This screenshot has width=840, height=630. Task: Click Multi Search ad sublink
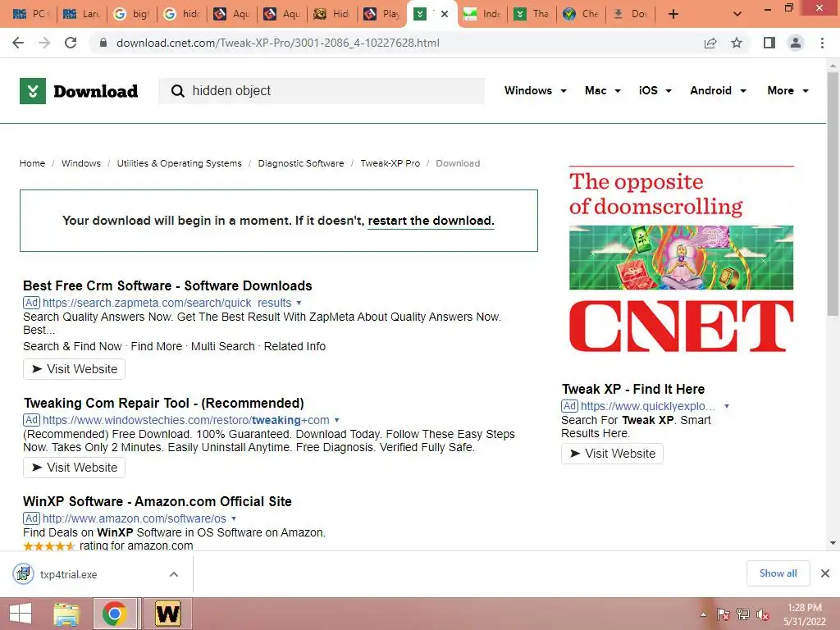click(x=223, y=347)
